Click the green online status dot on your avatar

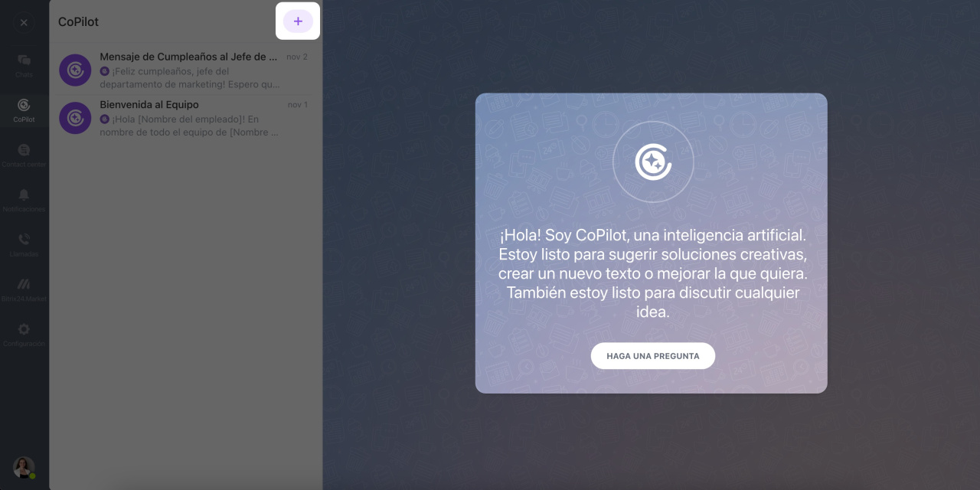click(x=33, y=475)
